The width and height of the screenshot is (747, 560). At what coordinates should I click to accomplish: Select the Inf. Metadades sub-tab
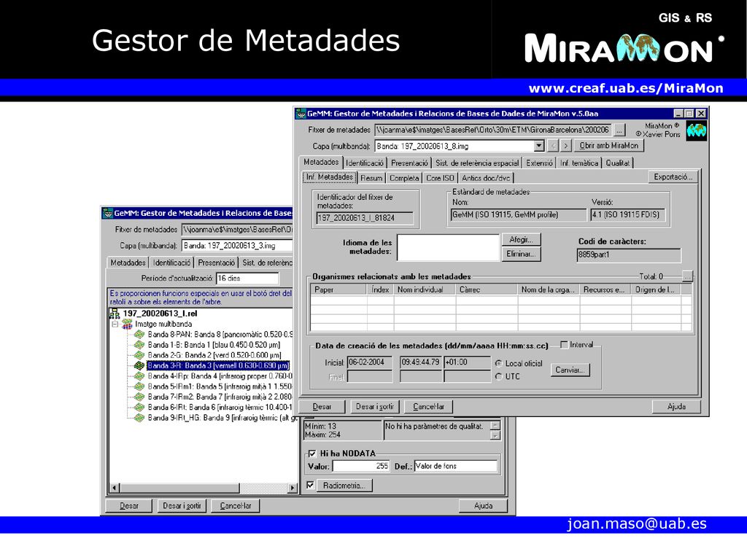coord(329,177)
